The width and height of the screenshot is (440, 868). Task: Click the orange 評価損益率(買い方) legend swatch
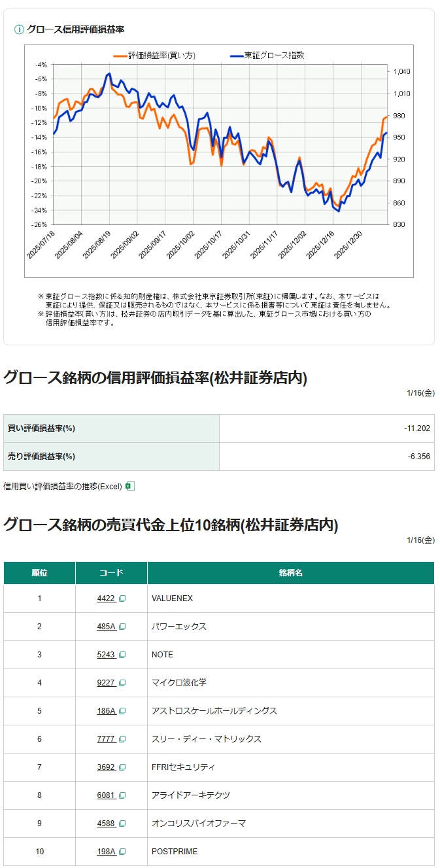click(120, 56)
